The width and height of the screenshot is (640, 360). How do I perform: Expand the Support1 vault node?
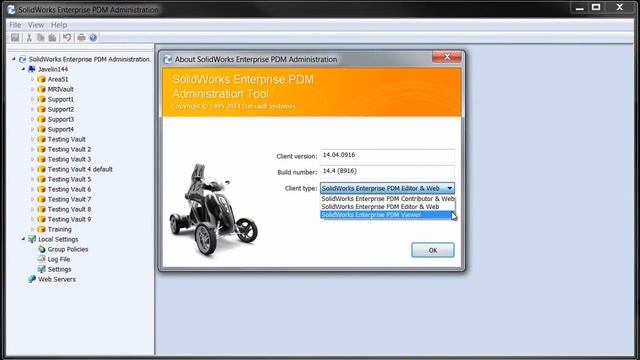coord(33,99)
